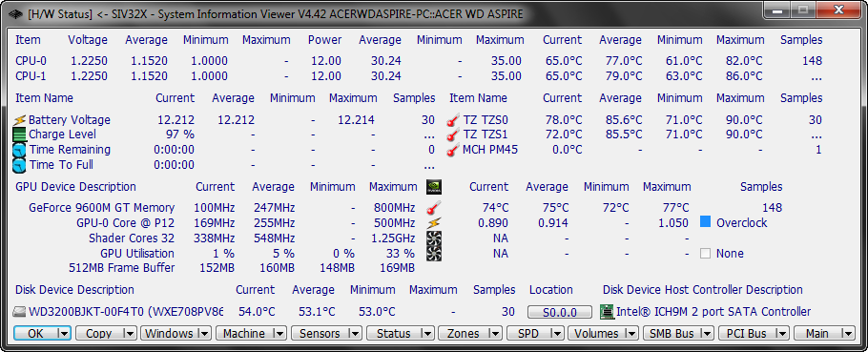
Task: Click the fan icon beside GPU Utilisation row
Action: (x=434, y=254)
